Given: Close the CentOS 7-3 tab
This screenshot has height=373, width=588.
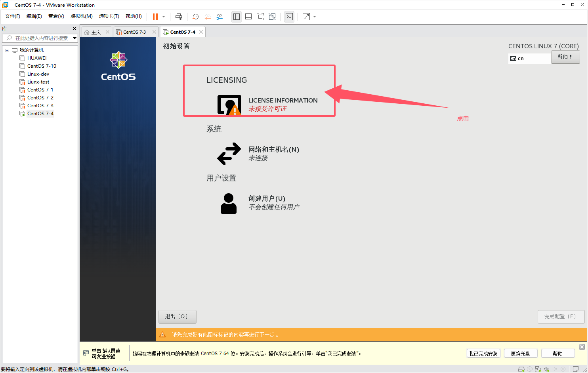Looking at the screenshot, I should pos(154,32).
